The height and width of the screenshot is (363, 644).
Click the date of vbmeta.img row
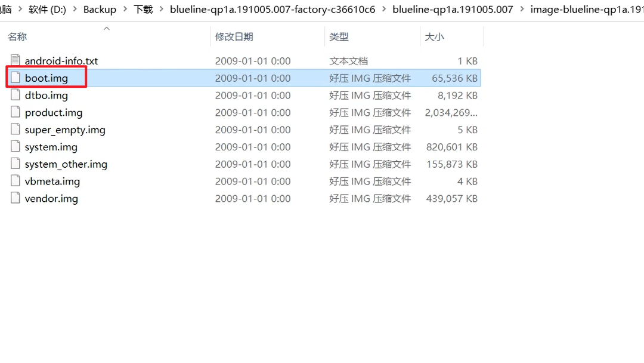click(253, 181)
